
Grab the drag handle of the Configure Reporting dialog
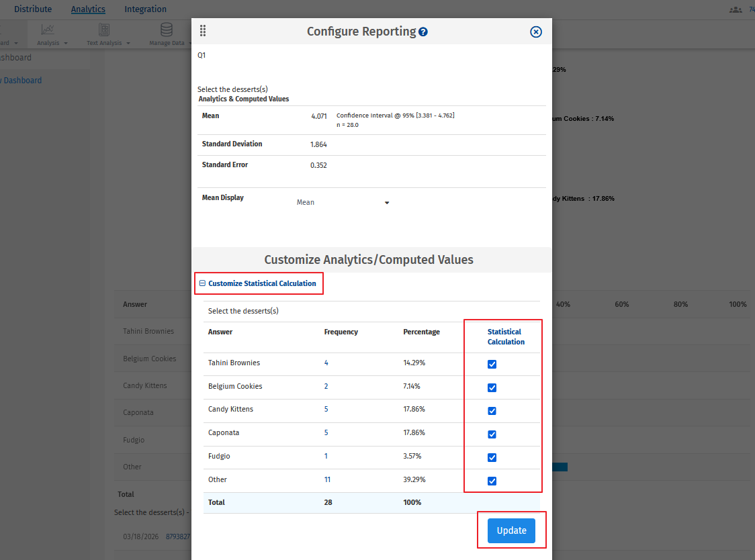pos(202,31)
